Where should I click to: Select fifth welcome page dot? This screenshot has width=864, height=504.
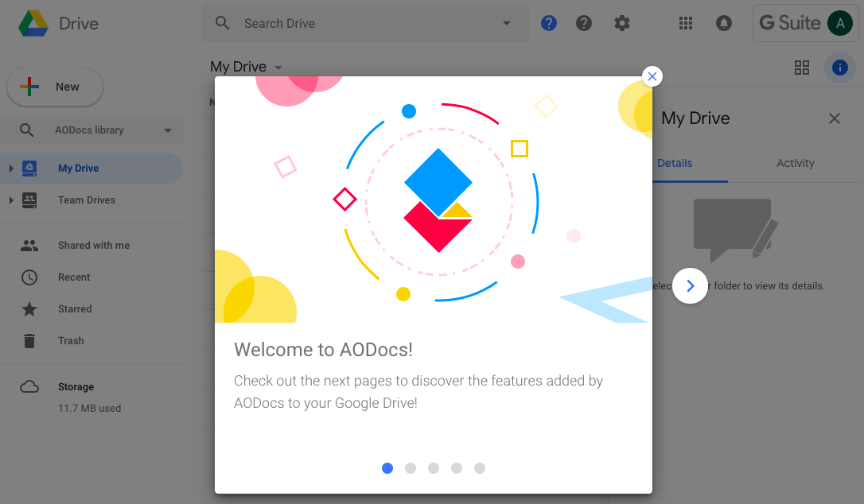click(x=480, y=468)
